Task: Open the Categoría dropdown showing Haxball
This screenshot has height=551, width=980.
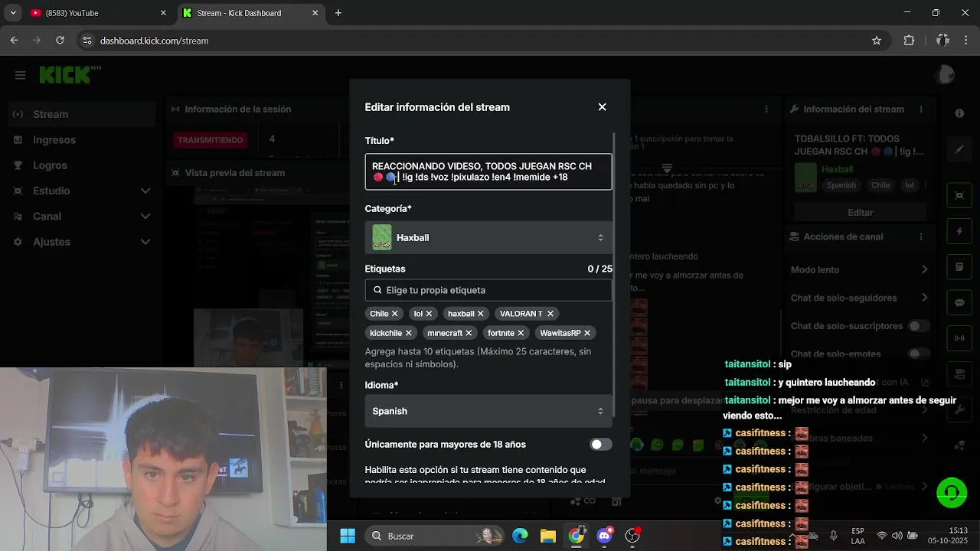Action: point(488,238)
